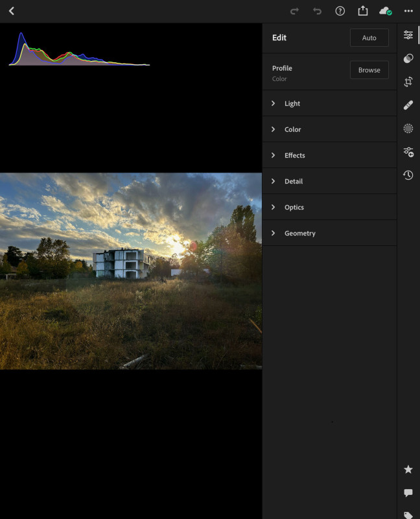Open the share export icon
This screenshot has width=420, height=519.
pyautogui.click(x=363, y=10)
